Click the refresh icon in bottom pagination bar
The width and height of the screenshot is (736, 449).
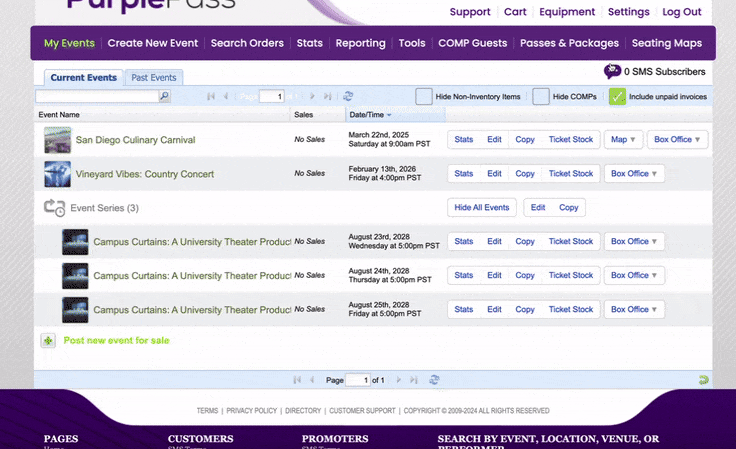coord(434,380)
